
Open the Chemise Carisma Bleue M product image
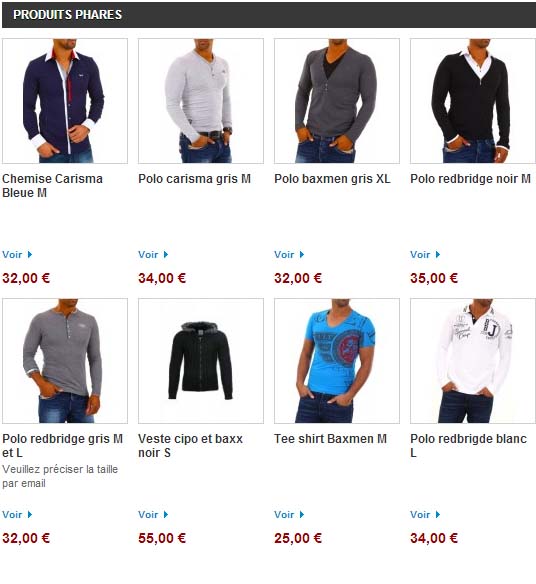coord(65,101)
